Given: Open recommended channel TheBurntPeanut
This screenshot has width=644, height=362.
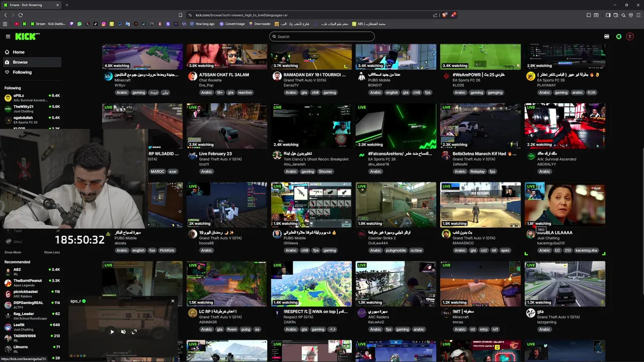Looking at the screenshot, I should tap(32, 283).
